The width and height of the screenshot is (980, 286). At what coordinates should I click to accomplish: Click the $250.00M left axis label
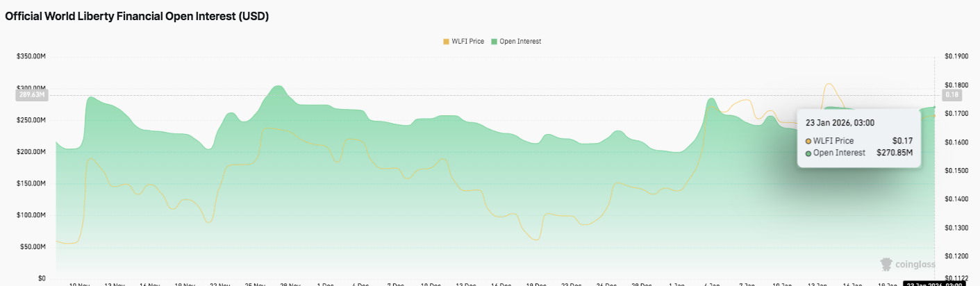click(x=31, y=120)
